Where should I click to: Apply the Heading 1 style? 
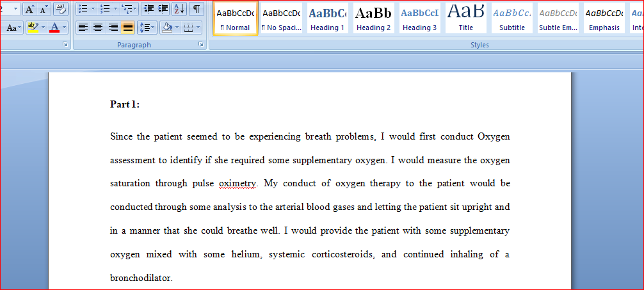pos(327,18)
